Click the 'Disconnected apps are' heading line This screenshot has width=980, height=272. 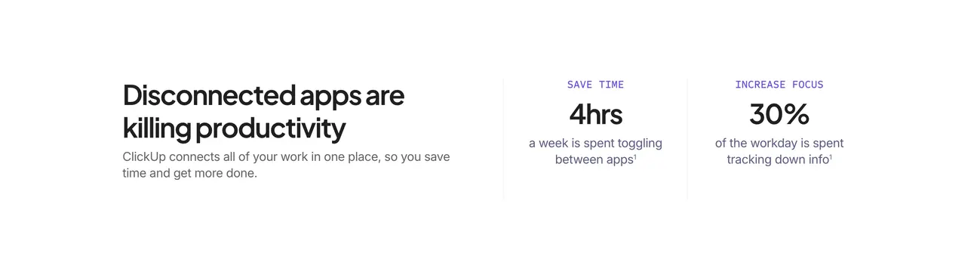coord(263,96)
